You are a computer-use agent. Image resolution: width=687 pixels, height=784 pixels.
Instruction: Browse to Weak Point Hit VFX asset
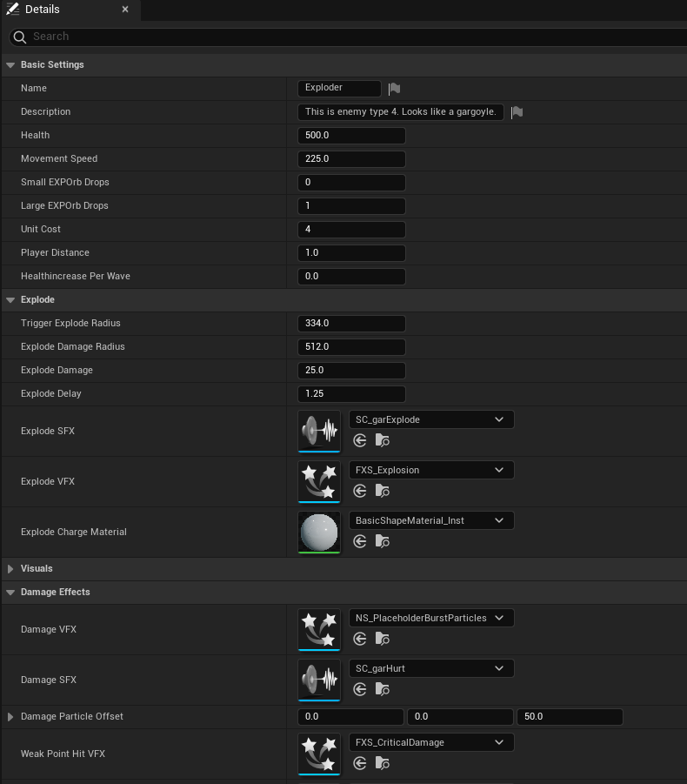click(x=382, y=763)
